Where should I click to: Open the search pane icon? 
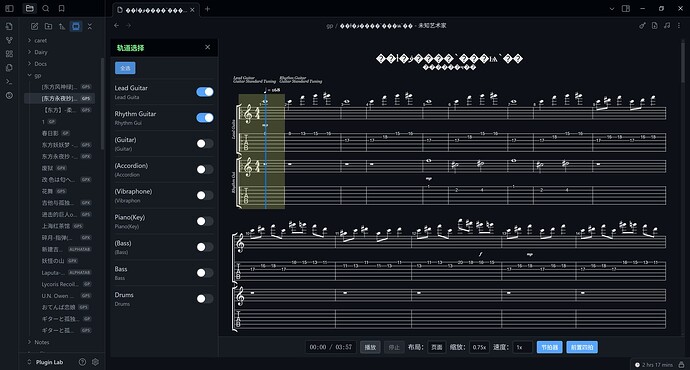click(46, 8)
